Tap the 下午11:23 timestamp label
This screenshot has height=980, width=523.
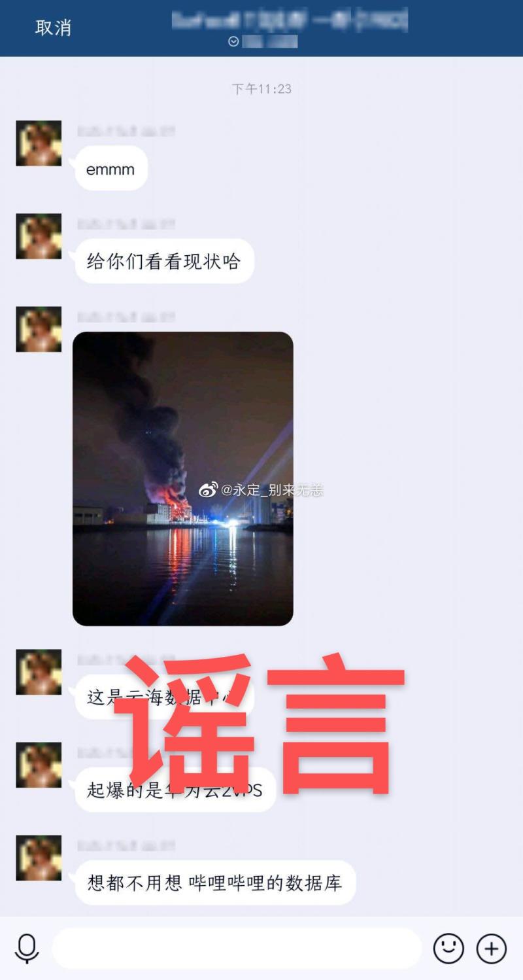tap(261, 89)
